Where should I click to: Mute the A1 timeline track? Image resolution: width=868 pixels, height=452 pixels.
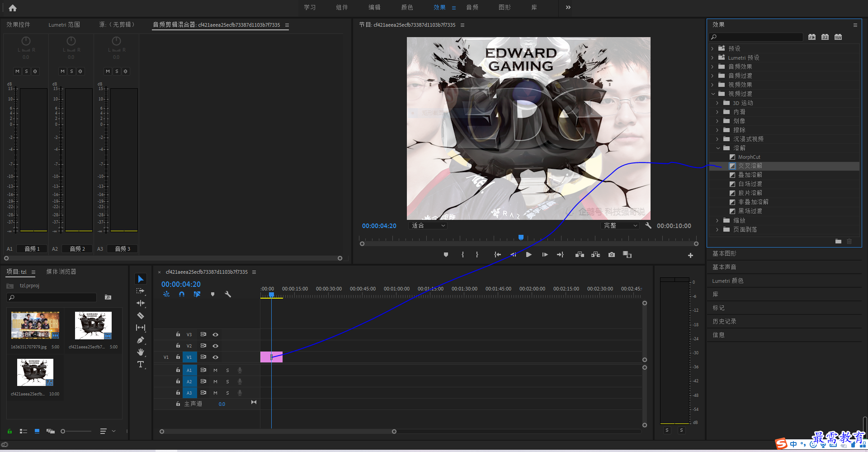click(x=216, y=370)
